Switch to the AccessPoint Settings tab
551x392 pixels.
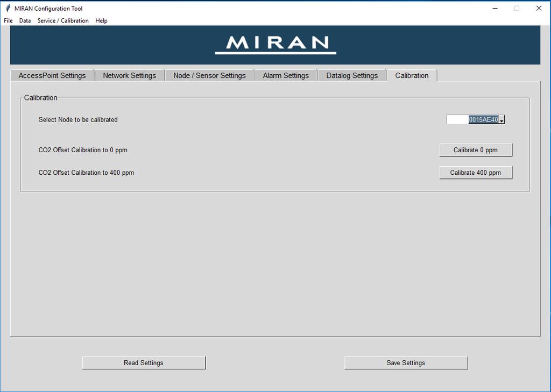[52, 75]
